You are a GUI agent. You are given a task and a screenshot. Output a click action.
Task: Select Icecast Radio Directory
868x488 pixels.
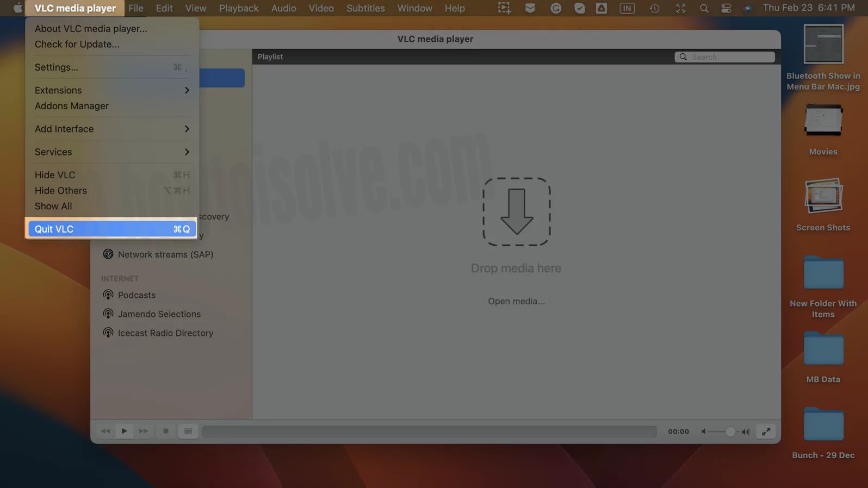[x=165, y=333]
